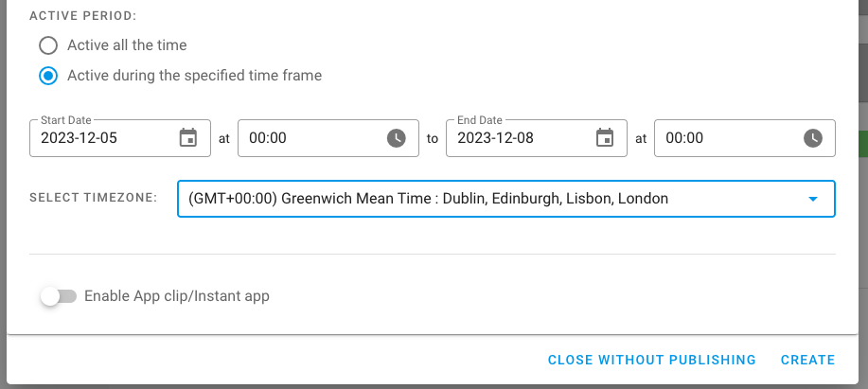The height and width of the screenshot is (389, 868).
Task: Click CLOSE WITHOUT PUBLISHING button
Action: coord(651,360)
